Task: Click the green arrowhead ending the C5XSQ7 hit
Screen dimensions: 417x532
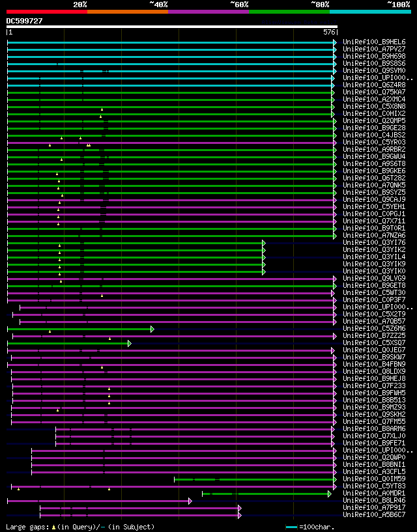Action: pos(130,343)
